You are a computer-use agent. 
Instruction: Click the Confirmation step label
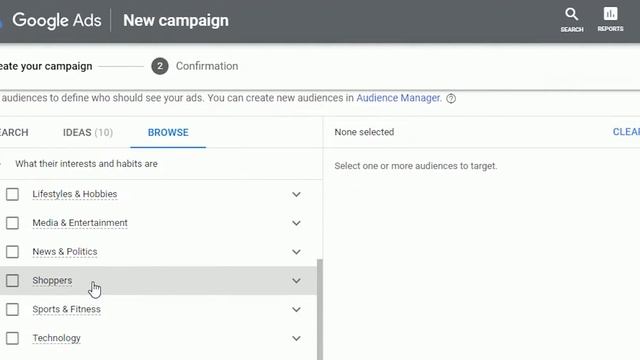[207, 66]
